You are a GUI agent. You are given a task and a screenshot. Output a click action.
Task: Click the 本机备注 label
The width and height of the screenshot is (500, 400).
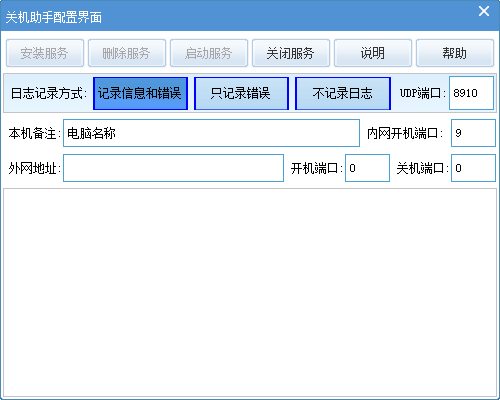tap(35, 133)
